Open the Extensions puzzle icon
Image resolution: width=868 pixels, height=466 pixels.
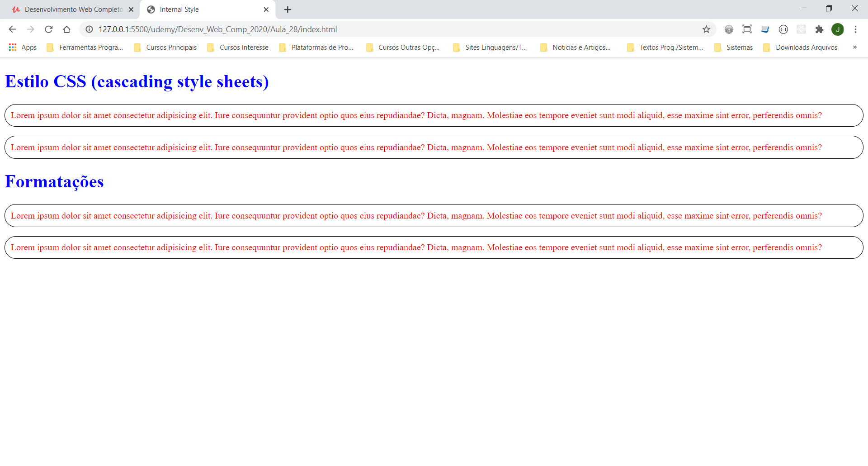[x=819, y=29]
